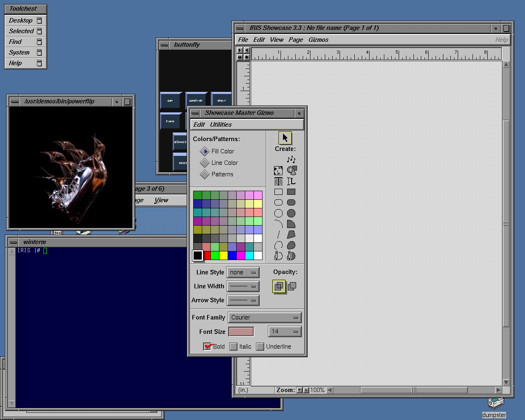Viewport: 525px width, 420px height.
Task: Select the freehand pencil drawing tool
Action: pos(278,255)
